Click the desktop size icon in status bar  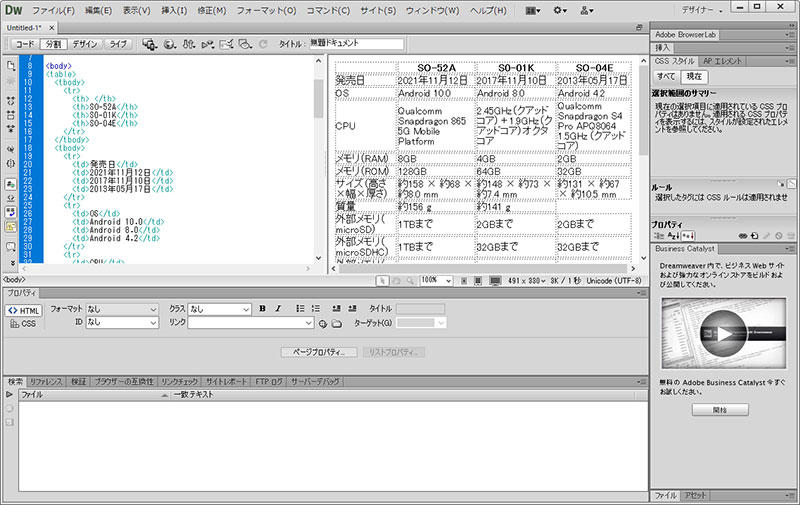click(x=495, y=281)
